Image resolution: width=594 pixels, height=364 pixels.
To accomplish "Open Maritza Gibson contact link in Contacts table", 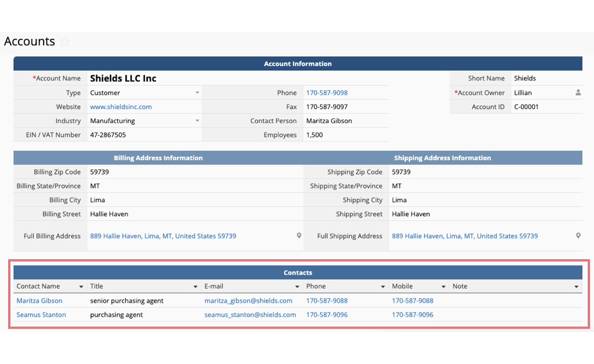I will tap(39, 301).
